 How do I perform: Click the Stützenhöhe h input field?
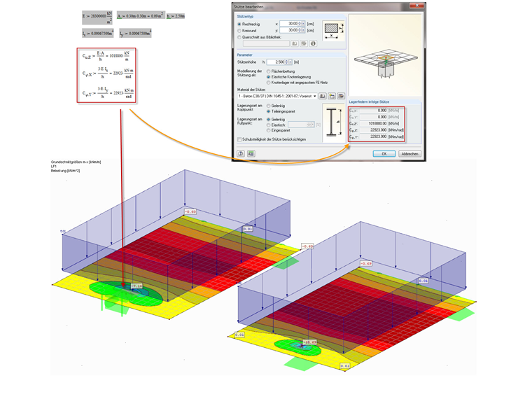click(x=276, y=62)
